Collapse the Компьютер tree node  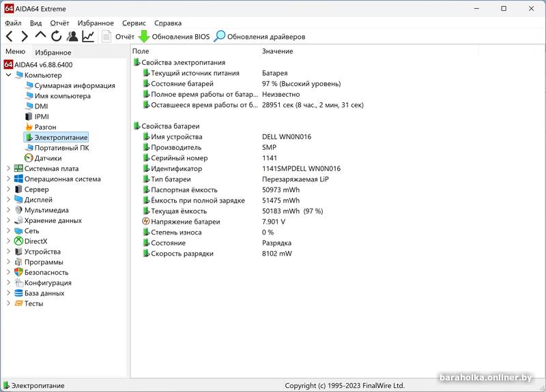pyautogui.click(x=8, y=75)
